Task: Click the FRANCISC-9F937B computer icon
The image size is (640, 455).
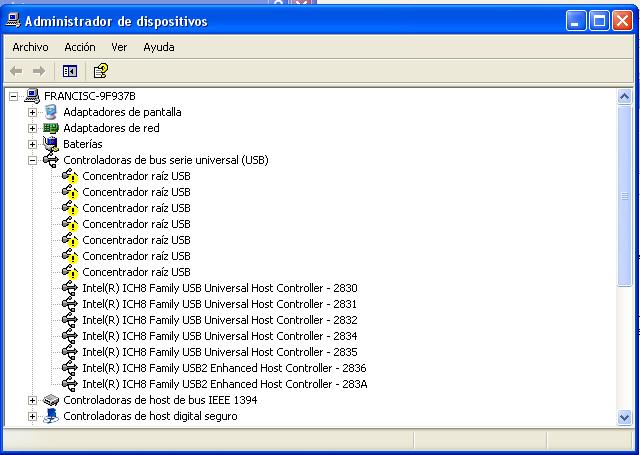Action: pos(32,96)
